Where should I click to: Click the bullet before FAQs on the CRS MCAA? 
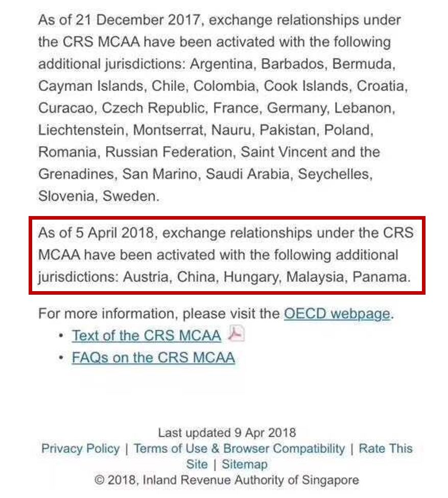62,358
